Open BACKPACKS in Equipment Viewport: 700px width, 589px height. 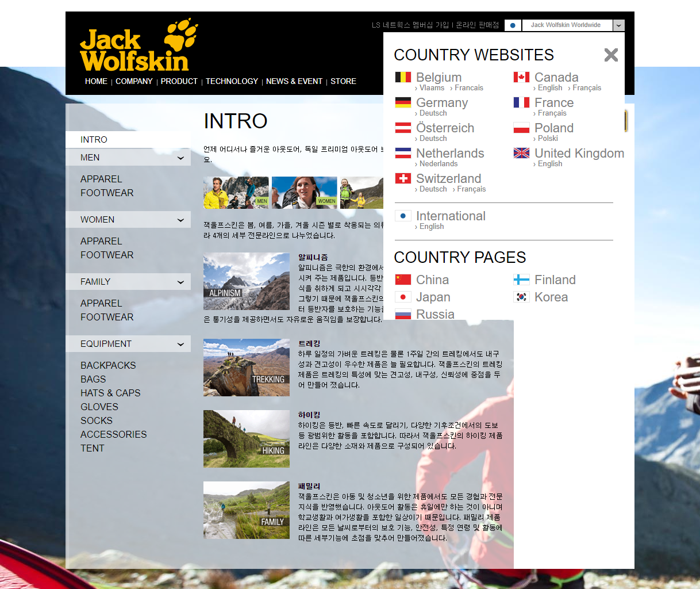(x=108, y=365)
